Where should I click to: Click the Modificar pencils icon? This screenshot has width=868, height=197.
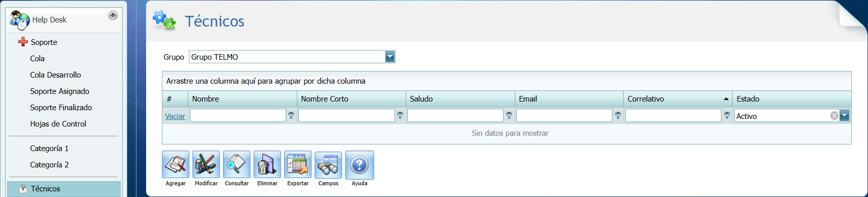point(206,165)
